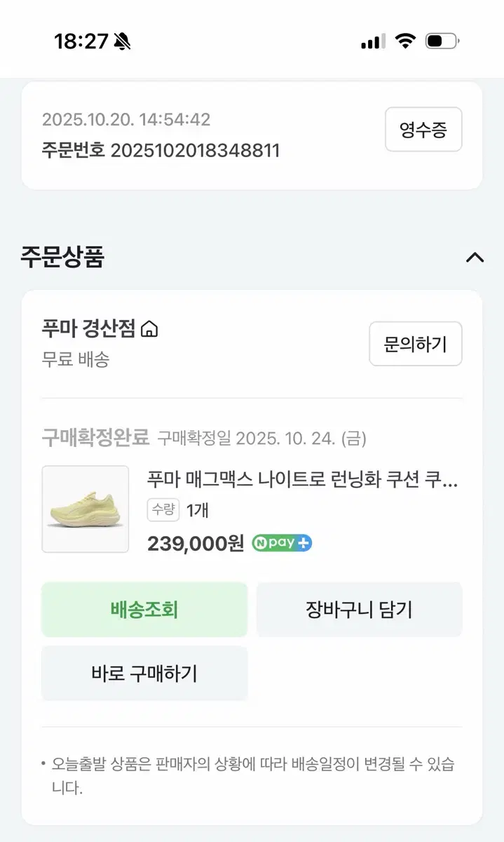Open the 푸마 매그맥스 나이트로 product title
This screenshot has width=504, height=842.
(302, 481)
